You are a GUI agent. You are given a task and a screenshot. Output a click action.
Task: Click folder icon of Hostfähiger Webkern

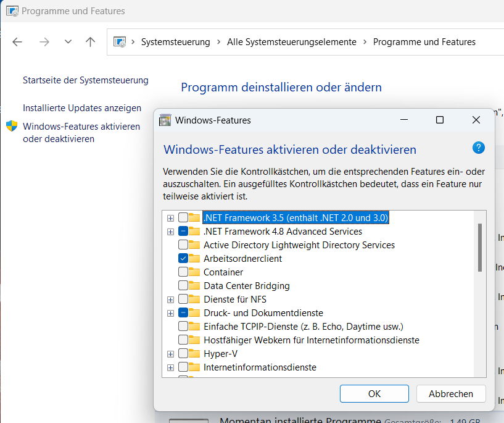pyautogui.click(x=194, y=340)
